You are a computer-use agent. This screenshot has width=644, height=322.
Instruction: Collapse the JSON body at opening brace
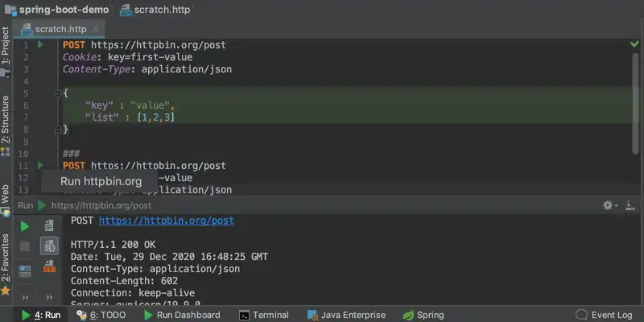click(57, 93)
